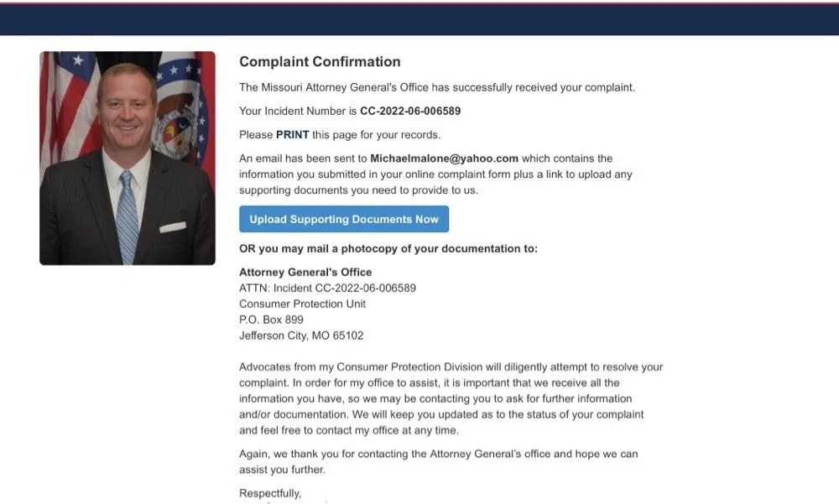
Task: Click the paragraph starting 'Again, we thank you'
Action: [x=438, y=461]
